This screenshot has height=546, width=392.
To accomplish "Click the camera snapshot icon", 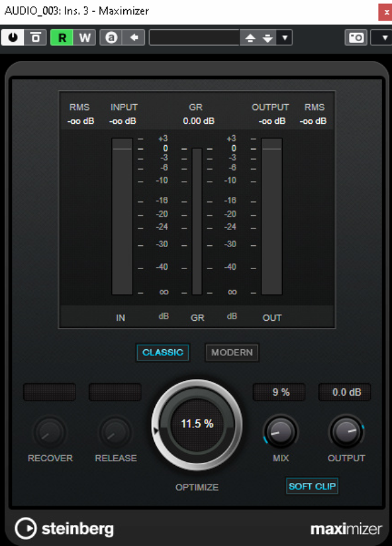I will (356, 37).
